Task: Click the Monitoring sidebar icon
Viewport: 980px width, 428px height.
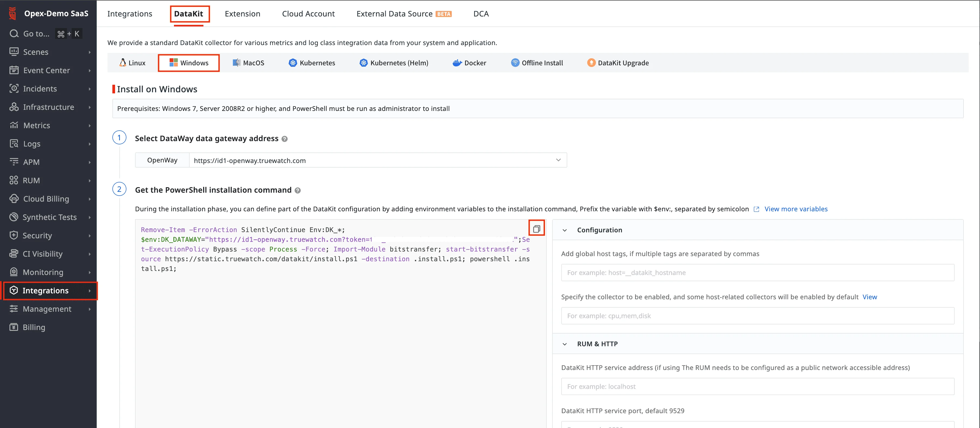Action: (14, 272)
